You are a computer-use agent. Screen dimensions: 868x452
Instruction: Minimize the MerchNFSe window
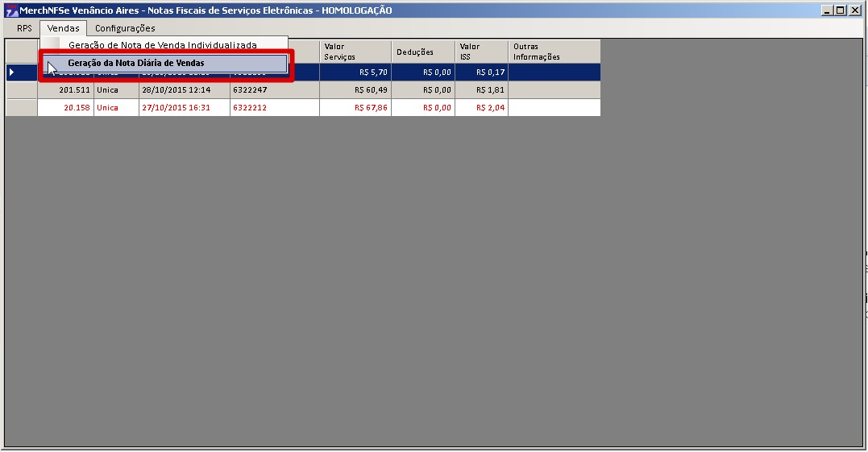tap(828, 10)
